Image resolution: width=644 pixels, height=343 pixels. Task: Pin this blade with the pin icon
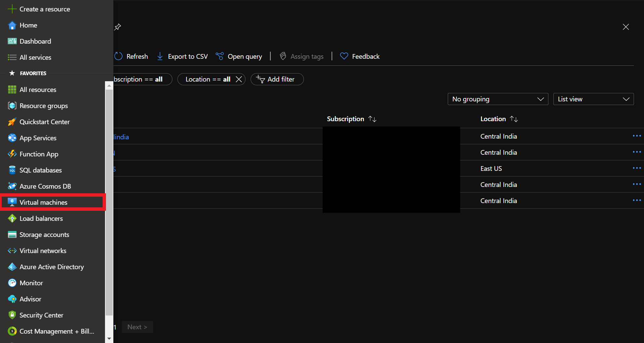(118, 27)
